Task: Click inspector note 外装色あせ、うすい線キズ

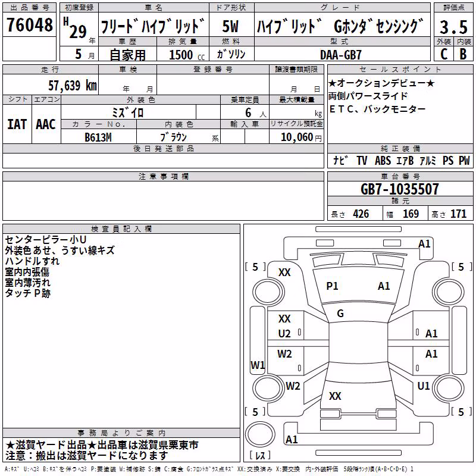Action: [x=59, y=250]
